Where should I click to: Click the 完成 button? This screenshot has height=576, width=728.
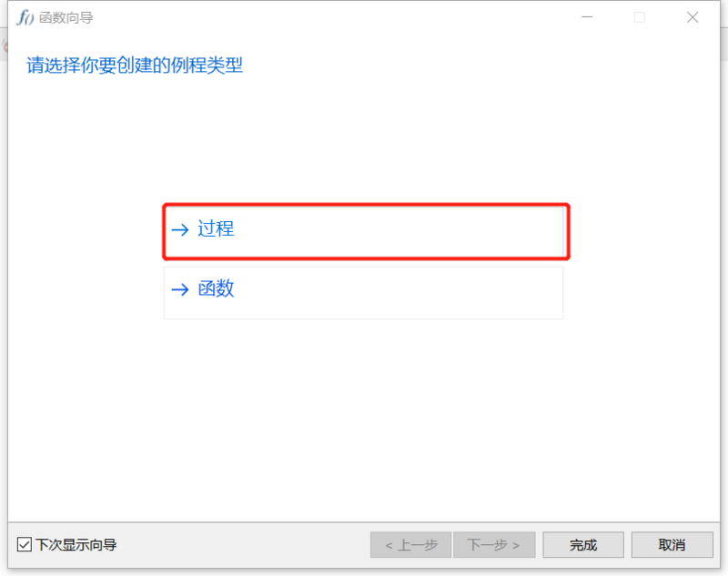583,544
